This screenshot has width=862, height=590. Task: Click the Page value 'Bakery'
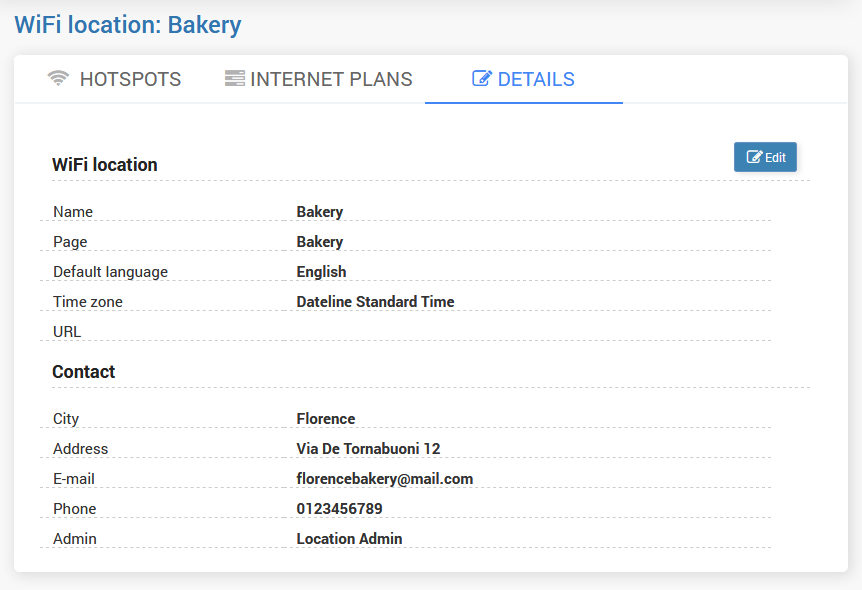point(320,242)
